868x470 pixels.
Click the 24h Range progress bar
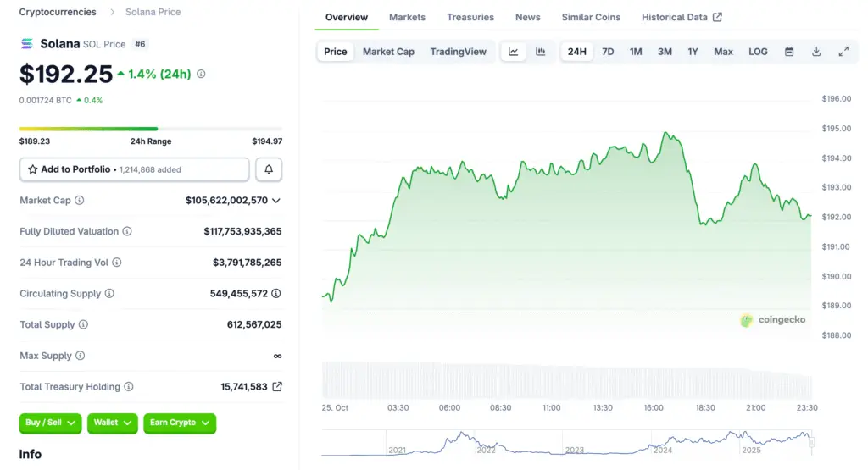(x=150, y=129)
